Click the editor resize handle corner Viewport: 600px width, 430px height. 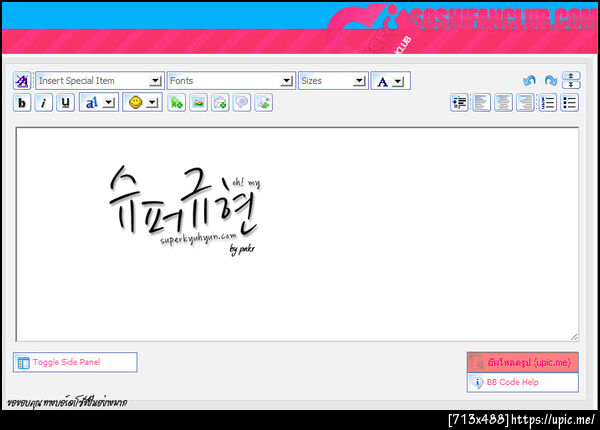(574, 337)
